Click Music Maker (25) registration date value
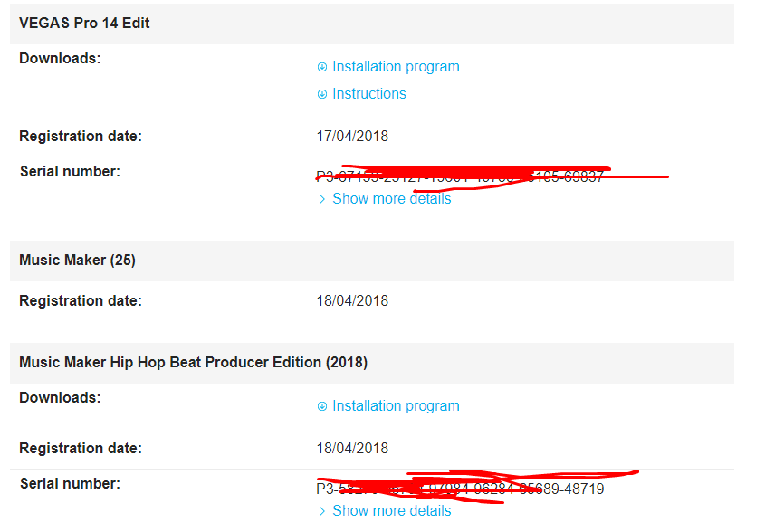 click(x=352, y=301)
